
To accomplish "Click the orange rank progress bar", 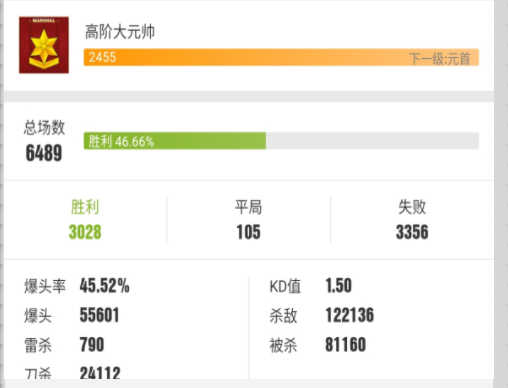I will (x=281, y=57).
